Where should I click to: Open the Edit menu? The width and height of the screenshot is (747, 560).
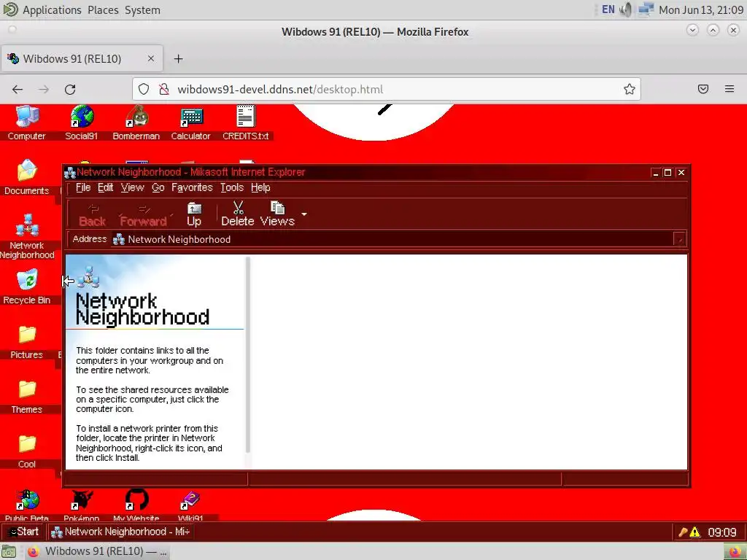[x=105, y=187]
